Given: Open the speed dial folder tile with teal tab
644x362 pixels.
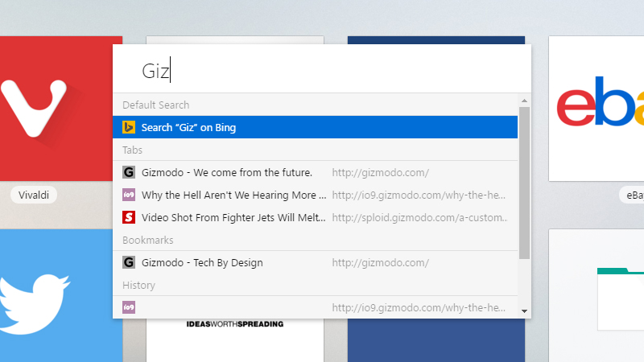Looking at the screenshot, I should [597, 295].
